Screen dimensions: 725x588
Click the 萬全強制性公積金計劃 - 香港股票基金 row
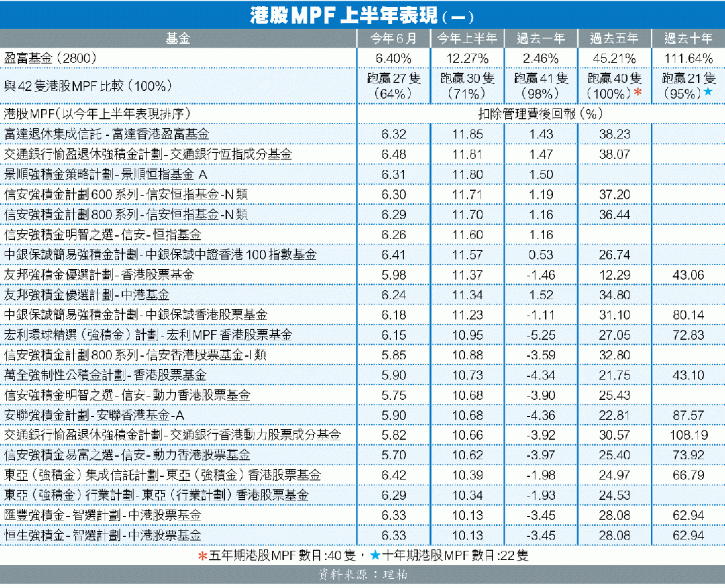(105, 375)
